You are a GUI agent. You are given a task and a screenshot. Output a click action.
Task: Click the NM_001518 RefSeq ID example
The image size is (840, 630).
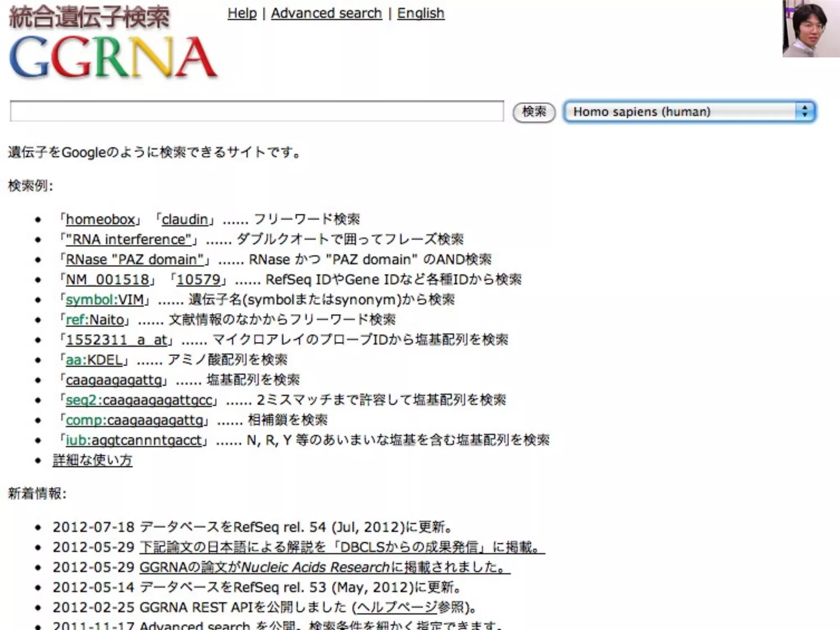(x=107, y=280)
